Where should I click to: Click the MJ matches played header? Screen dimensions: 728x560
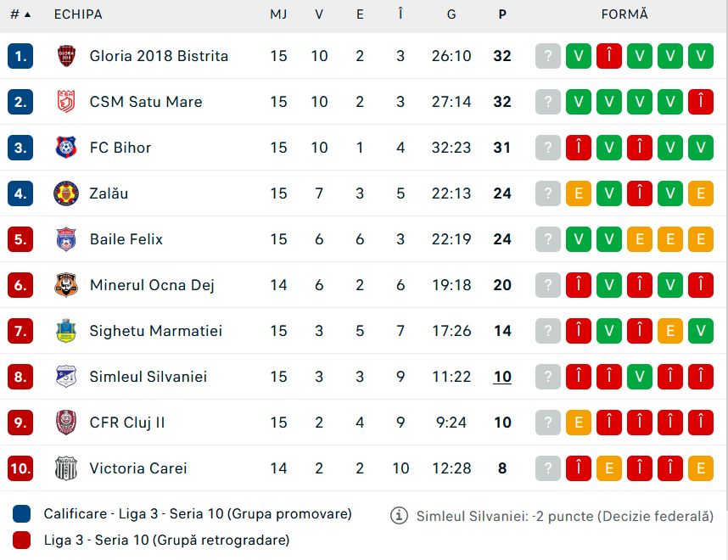coord(278,14)
